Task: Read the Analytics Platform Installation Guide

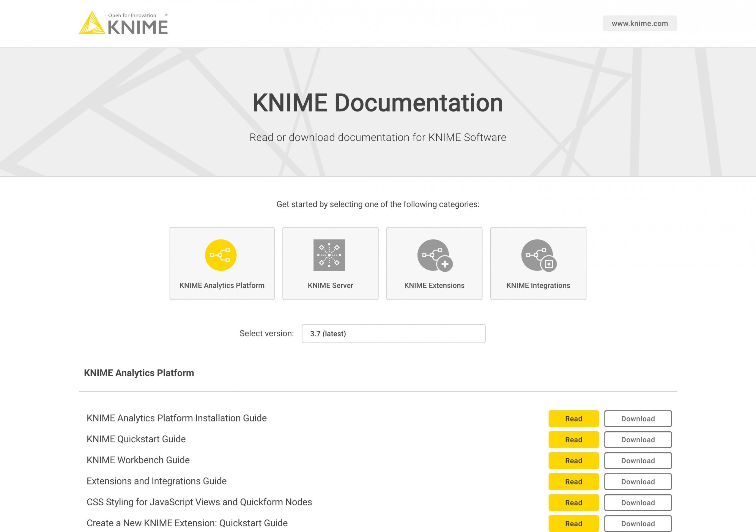Action: tap(573, 418)
